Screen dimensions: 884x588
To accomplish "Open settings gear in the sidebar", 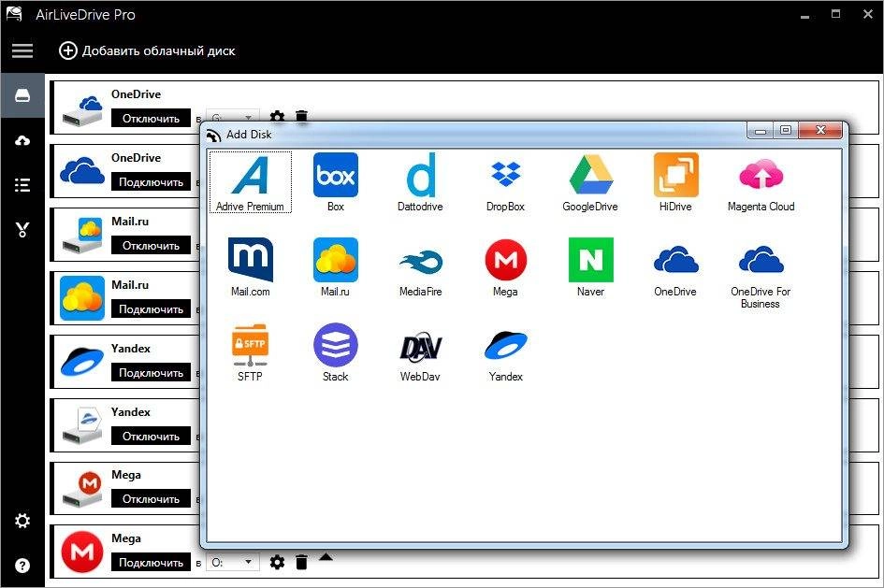I will click(x=22, y=521).
